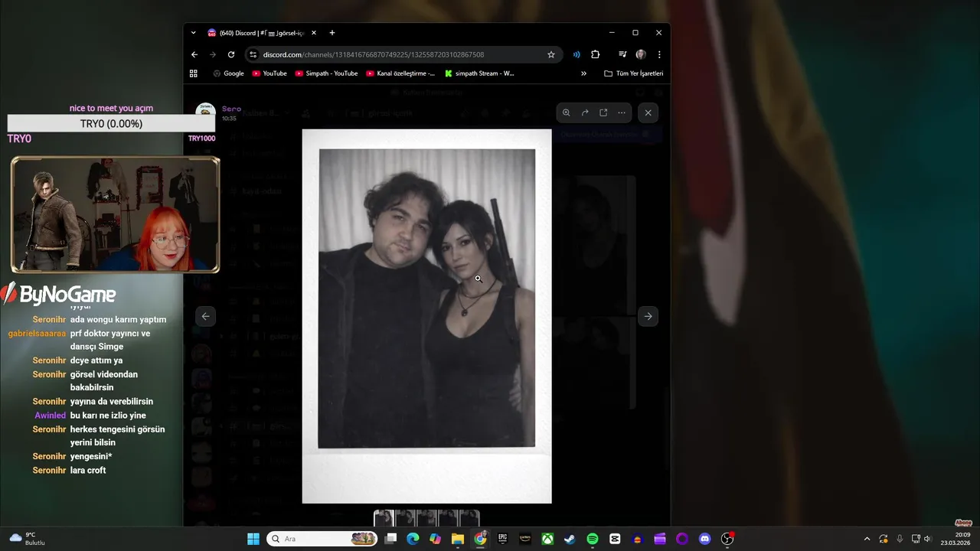Open Xbox app from the taskbar
The width and height of the screenshot is (980, 551).
(547, 539)
